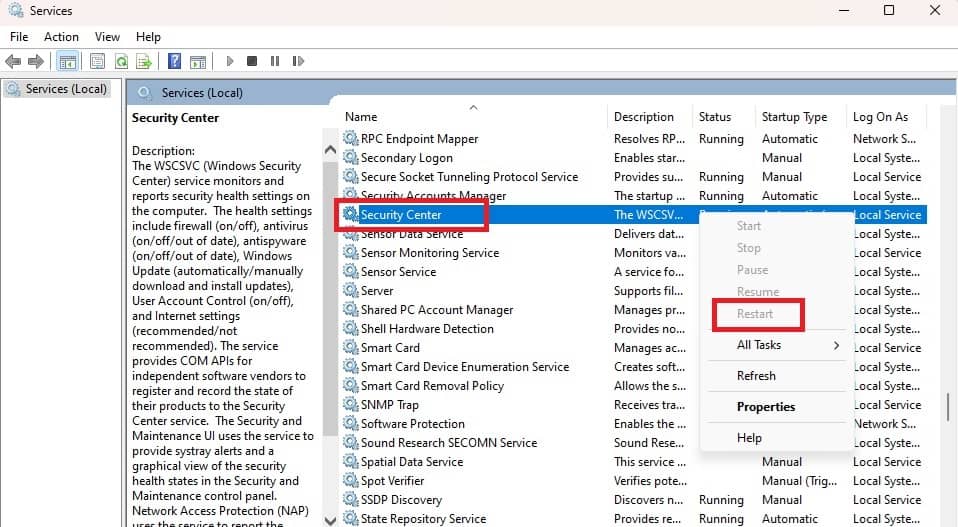
Task: Select the Smart Card Removal Policy row
Action: point(633,385)
